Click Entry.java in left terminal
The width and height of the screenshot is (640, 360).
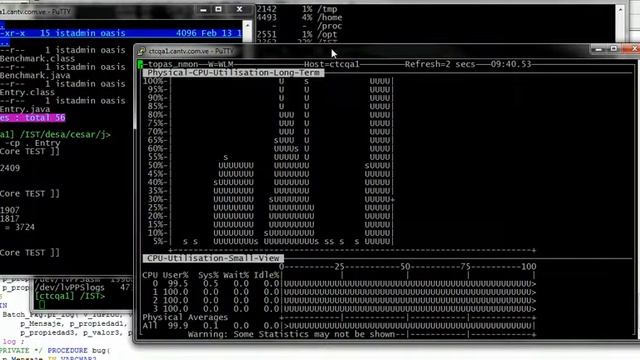click(x=25, y=109)
